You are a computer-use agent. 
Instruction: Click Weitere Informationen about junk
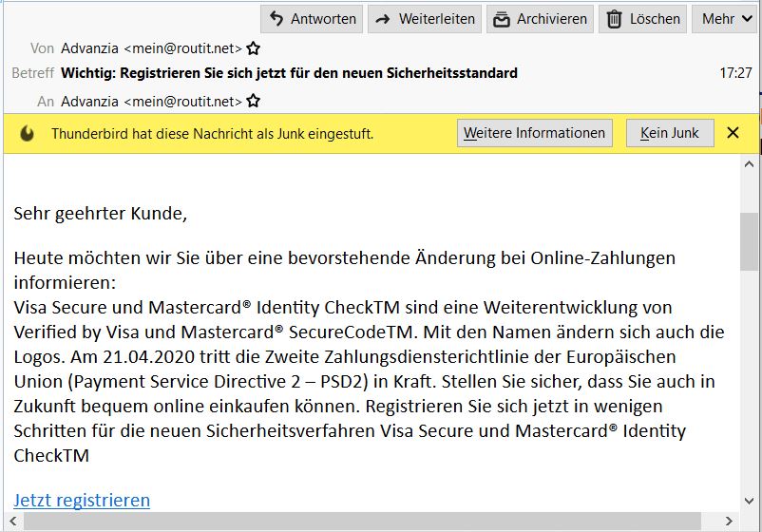[535, 133]
